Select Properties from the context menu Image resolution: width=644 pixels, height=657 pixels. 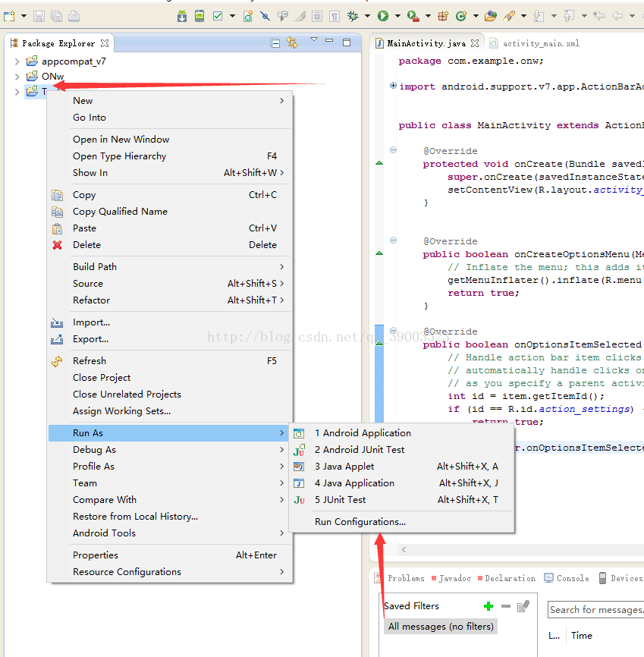(x=169, y=555)
